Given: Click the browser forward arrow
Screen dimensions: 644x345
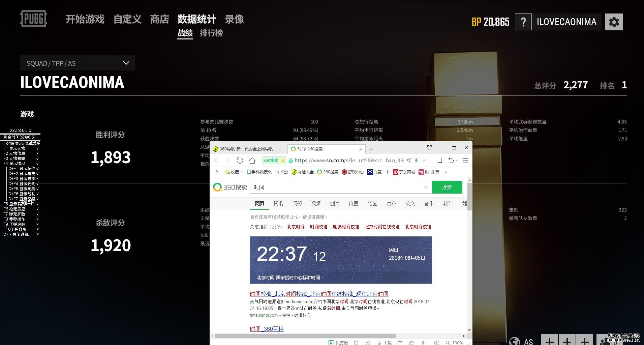Looking at the screenshot, I should pyautogui.click(x=227, y=161).
